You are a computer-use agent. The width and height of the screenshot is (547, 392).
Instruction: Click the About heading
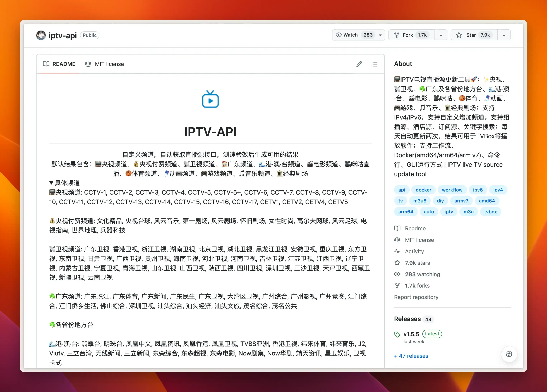click(x=403, y=64)
